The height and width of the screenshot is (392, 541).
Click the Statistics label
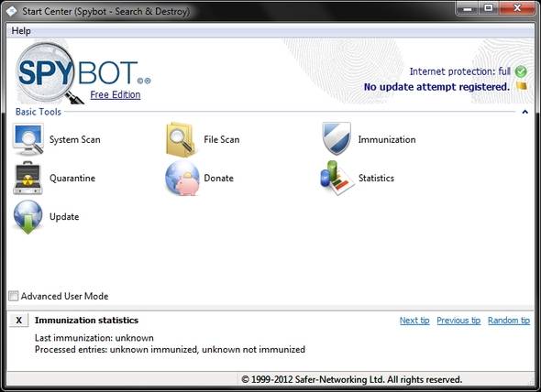click(376, 179)
